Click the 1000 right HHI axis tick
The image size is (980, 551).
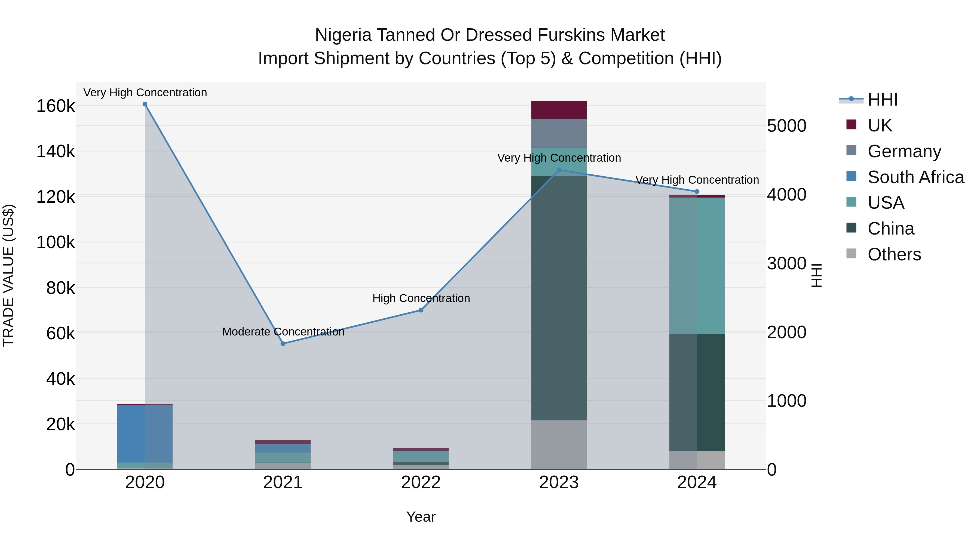[x=787, y=401]
